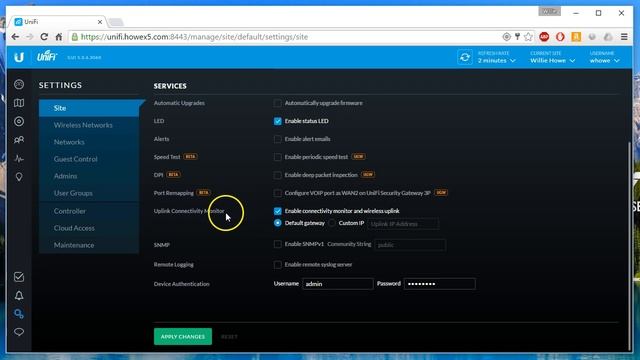Click the target location icon in address bar
This screenshot has height=360, width=640.
[507, 37]
